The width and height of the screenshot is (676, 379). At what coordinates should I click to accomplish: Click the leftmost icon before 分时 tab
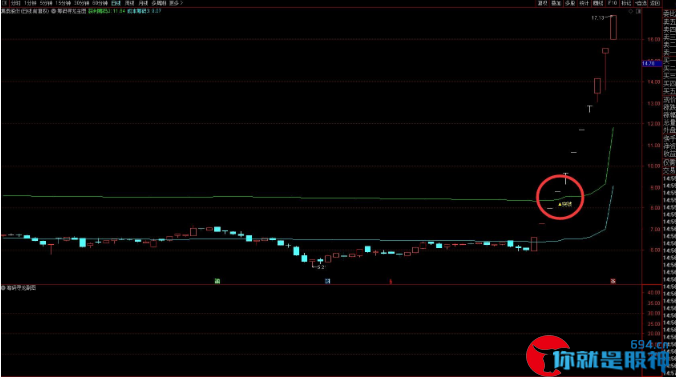click(x=4, y=3)
